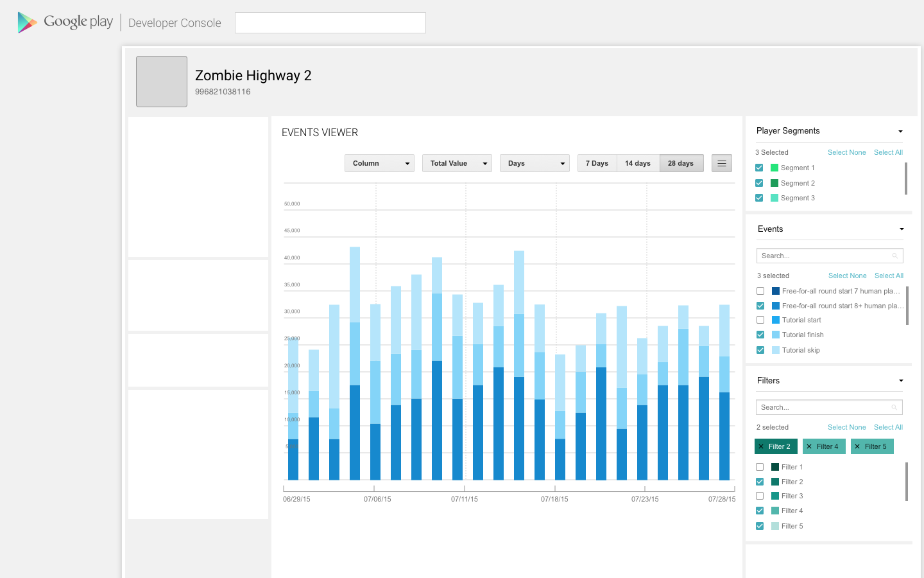Image resolution: width=924 pixels, height=578 pixels.
Task: Click Select All in the Events panel
Action: point(889,276)
